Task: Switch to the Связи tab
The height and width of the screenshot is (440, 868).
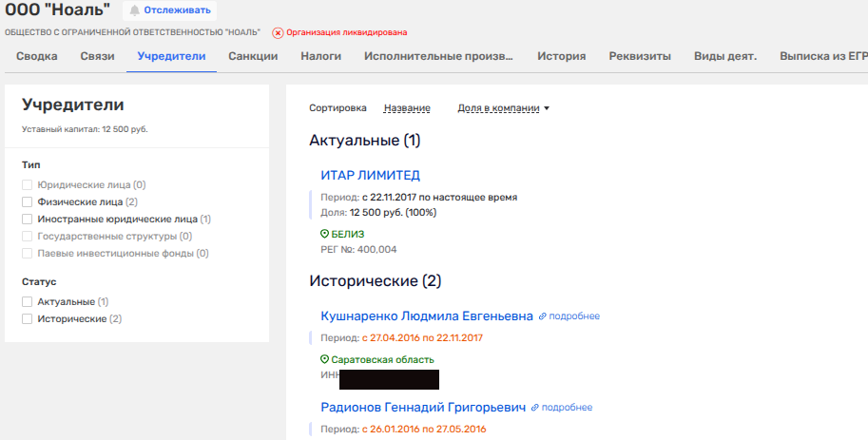Action: (x=97, y=56)
